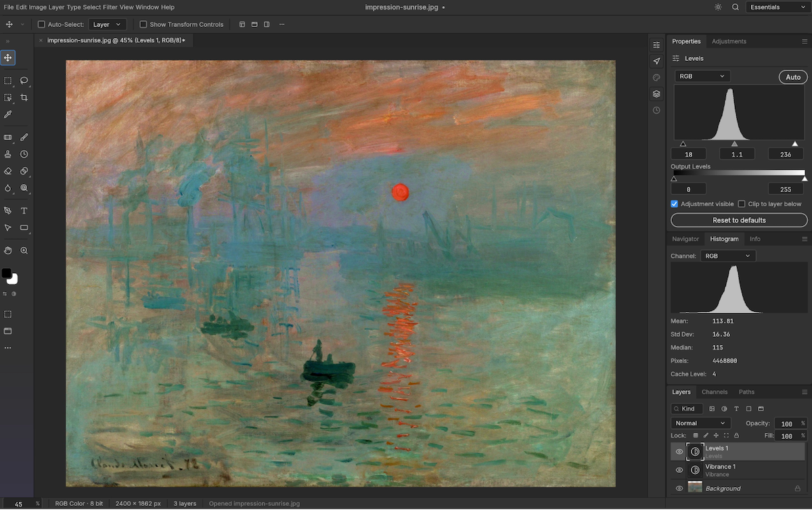Select the Path Selection arrow tool

coord(8,227)
